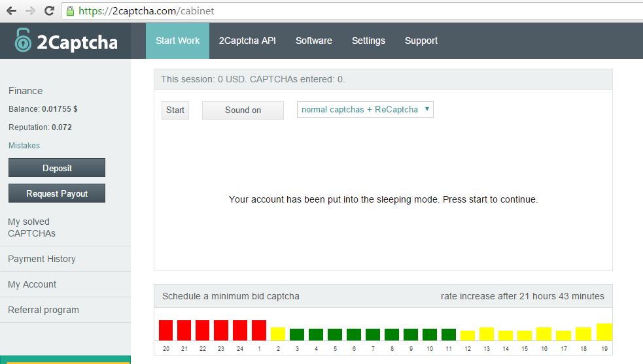The width and height of the screenshot is (643, 364).
Task: Click the 2Captcha logo
Action: (x=66, y=41)
